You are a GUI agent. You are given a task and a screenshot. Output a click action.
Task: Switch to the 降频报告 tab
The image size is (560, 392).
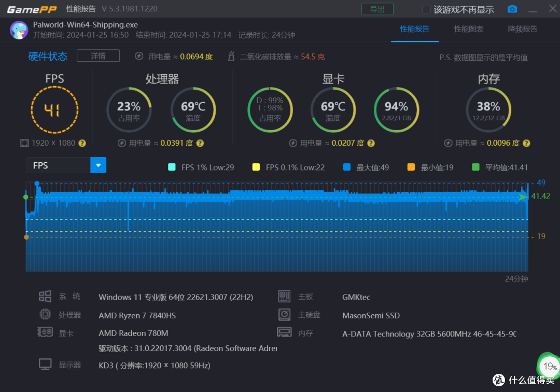point(523,29)
